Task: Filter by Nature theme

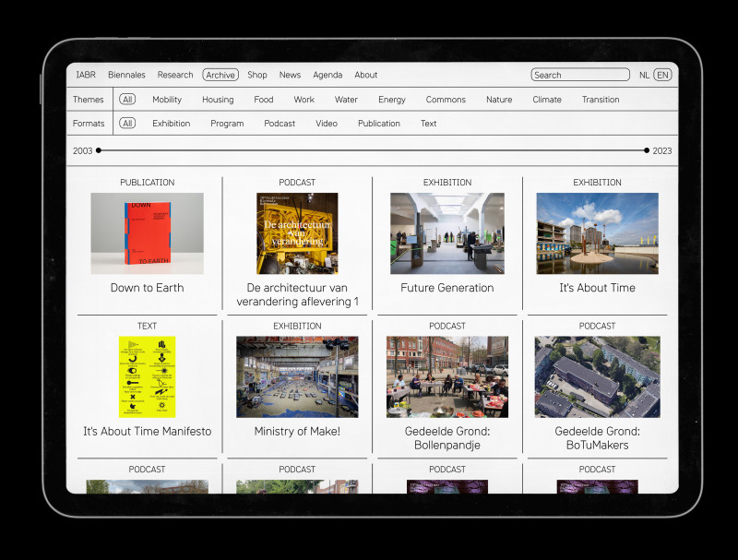Action: (499, 100)
